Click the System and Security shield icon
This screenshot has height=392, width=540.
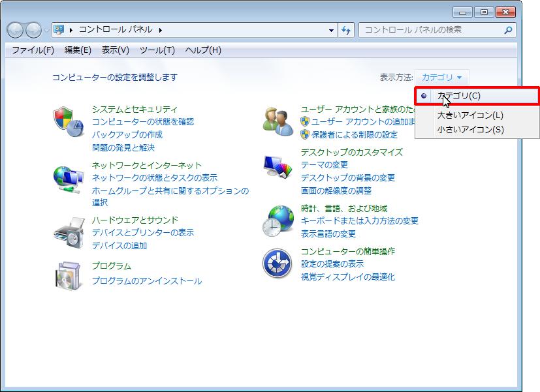[68, 121]
